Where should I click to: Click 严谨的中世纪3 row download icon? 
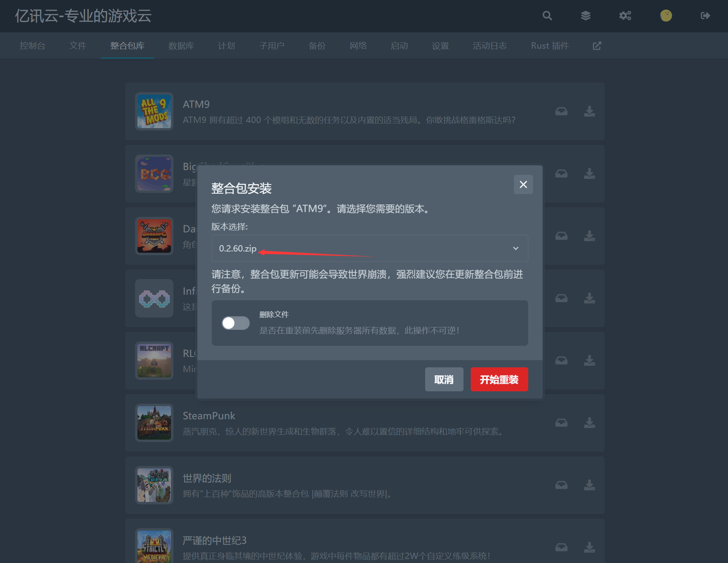589,547
